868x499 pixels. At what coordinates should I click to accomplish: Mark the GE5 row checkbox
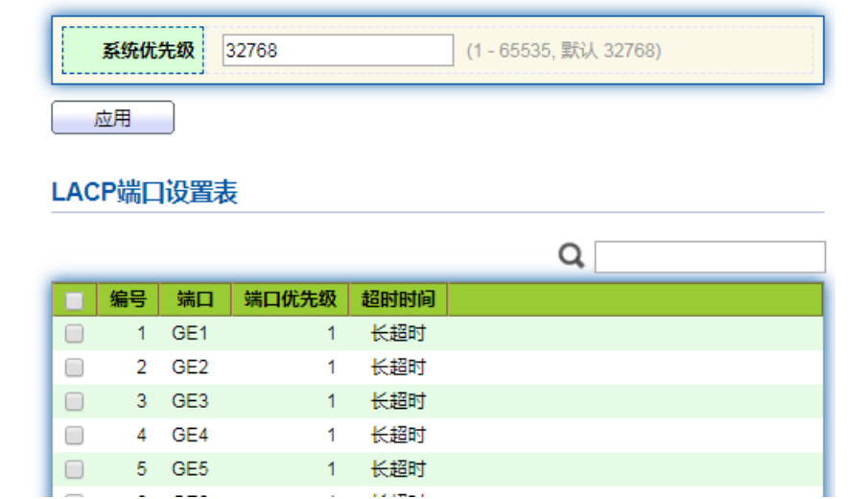tap(74, 469)
